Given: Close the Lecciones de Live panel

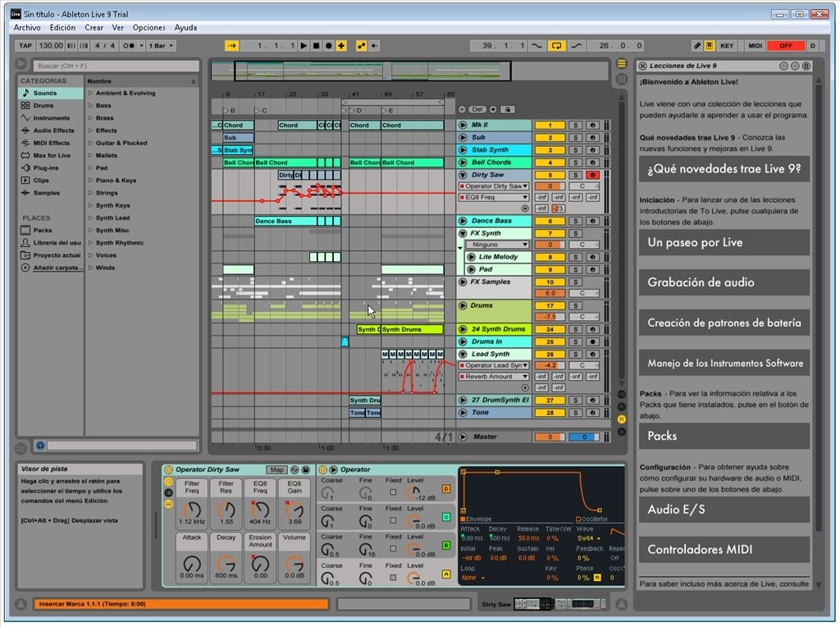Looking at the screenshot, I should [642, 66].
